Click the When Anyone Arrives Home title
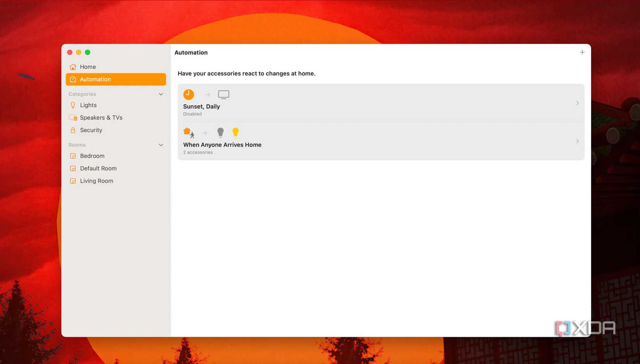 [222, 145]
